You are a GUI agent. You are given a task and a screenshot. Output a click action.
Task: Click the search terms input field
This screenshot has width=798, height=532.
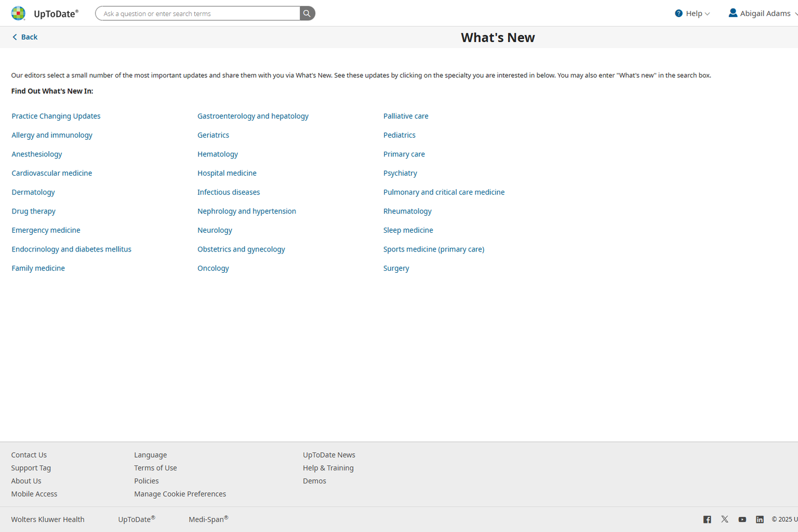tap(197, 14)
